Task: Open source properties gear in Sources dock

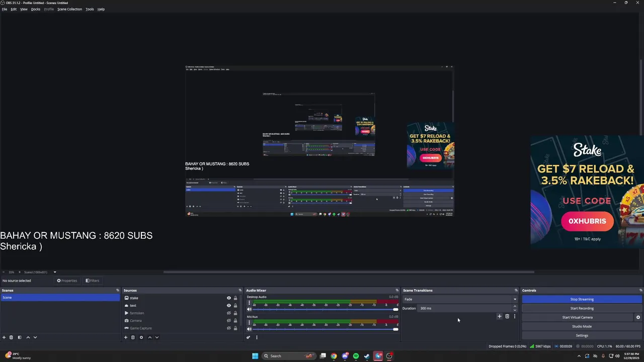Action: tap(141, 337)
